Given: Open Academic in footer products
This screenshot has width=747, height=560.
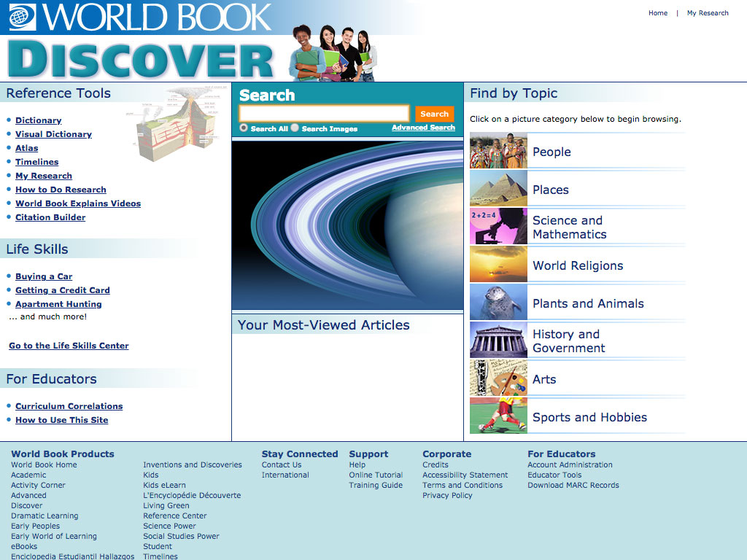Looking at the screenshot, I should (28, 475).
